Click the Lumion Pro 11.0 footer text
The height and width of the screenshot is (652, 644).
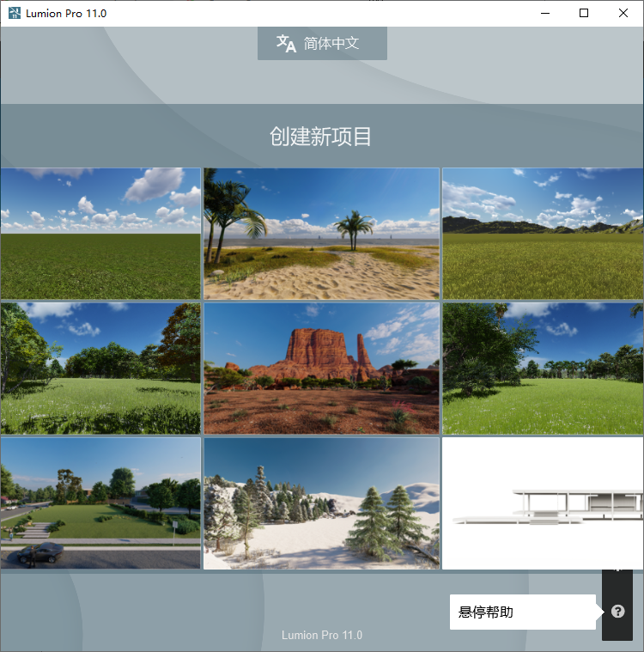click(x=322, y=635)
